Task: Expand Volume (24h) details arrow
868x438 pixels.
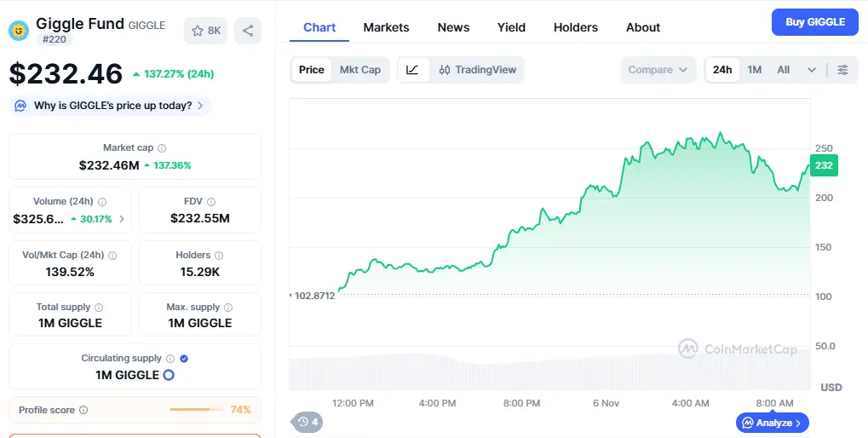Action: point(121,219)
